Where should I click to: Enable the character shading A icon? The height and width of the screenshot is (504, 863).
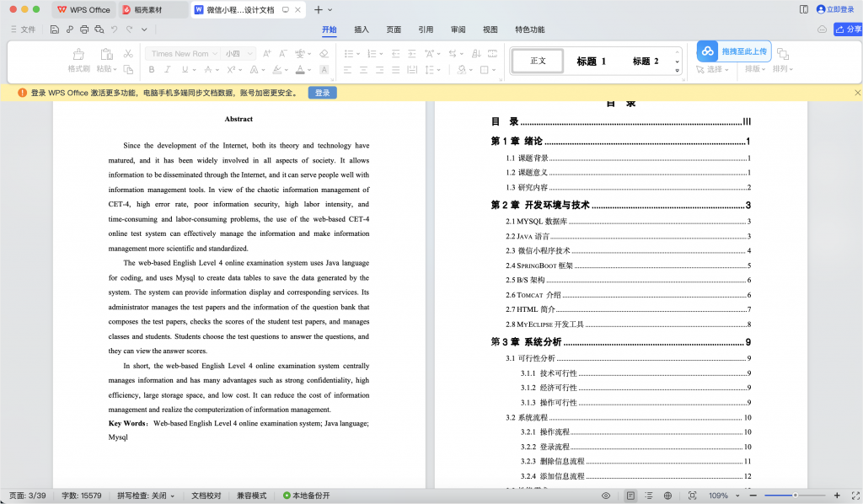coord(325,70)
